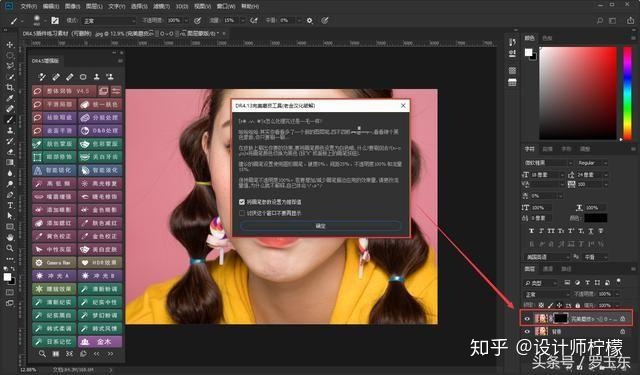Select the Crop tool
640x375 pixels.
coord(10,87)
